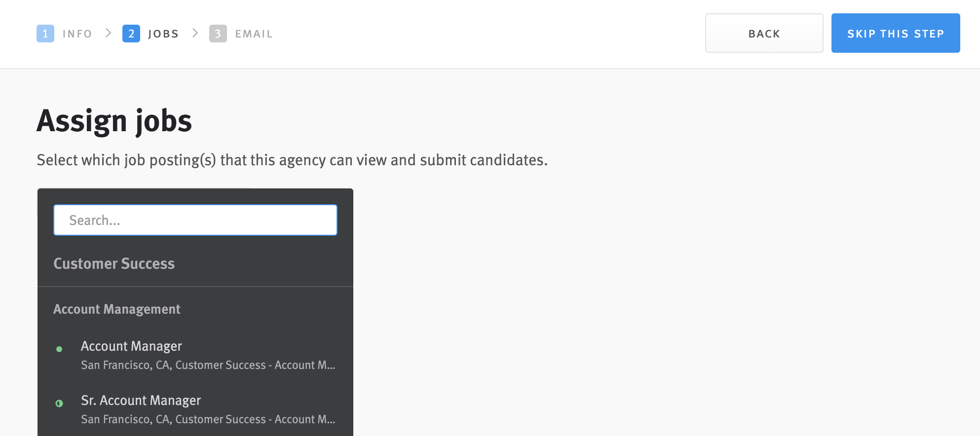The image size is (980, 436).
Task: Click the gray step 3 badge
Action: (219, 34)
